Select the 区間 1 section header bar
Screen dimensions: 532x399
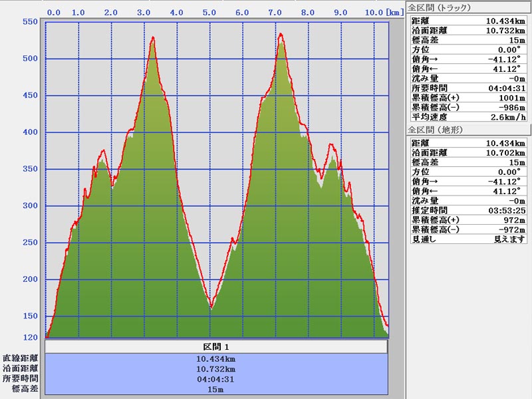pos(215,347)
